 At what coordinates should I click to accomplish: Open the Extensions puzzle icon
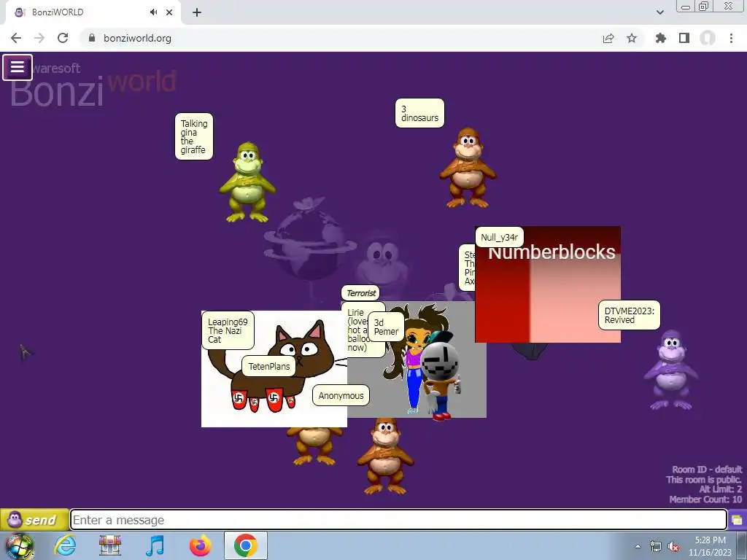pyautogui.click(x=660, y=38)
